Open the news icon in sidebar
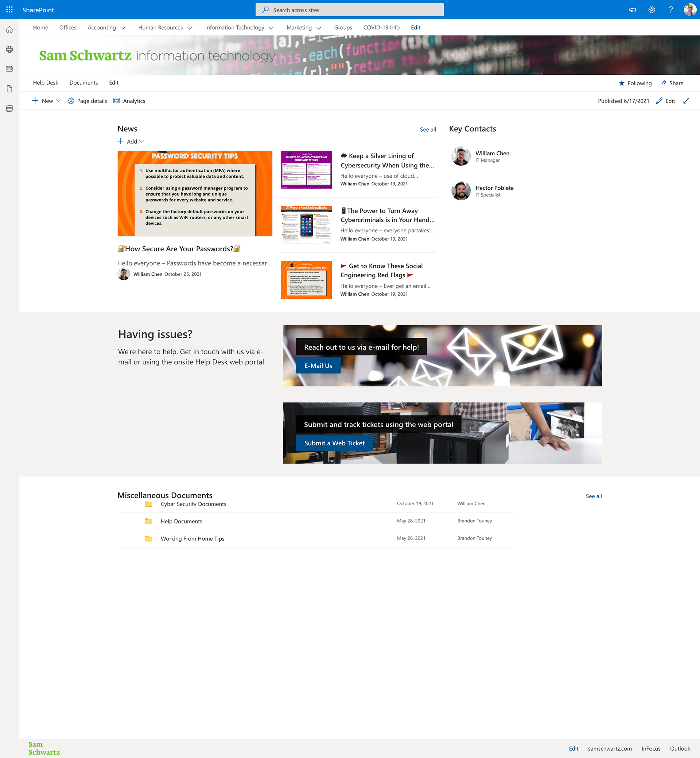The height and width of the screenshot is (758, 700). 9,69
